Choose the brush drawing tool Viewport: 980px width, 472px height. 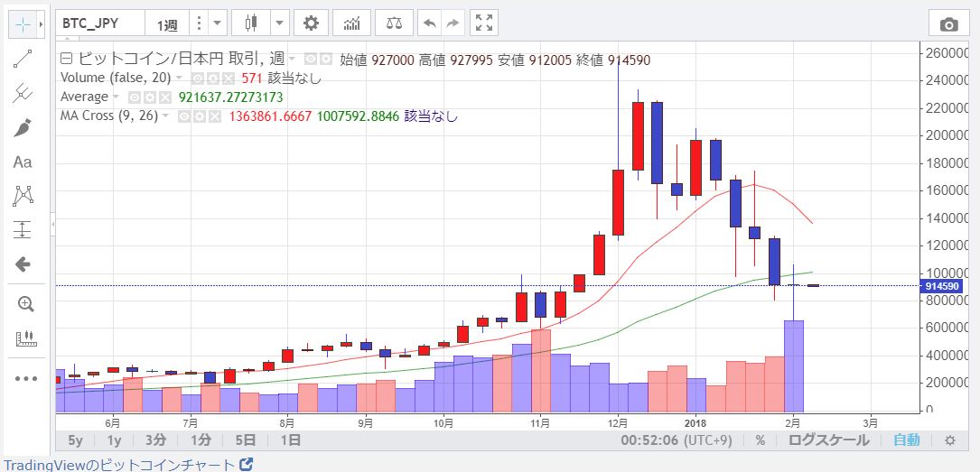pos(23,127)
